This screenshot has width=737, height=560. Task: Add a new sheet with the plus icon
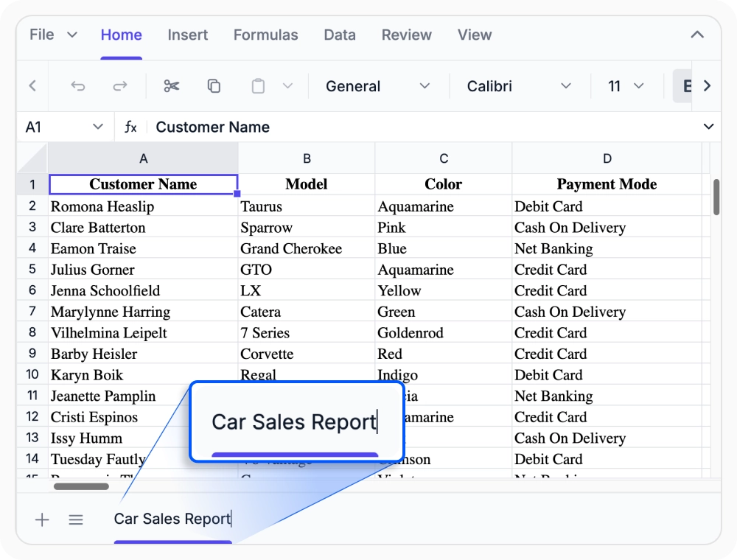click(42, 519)
